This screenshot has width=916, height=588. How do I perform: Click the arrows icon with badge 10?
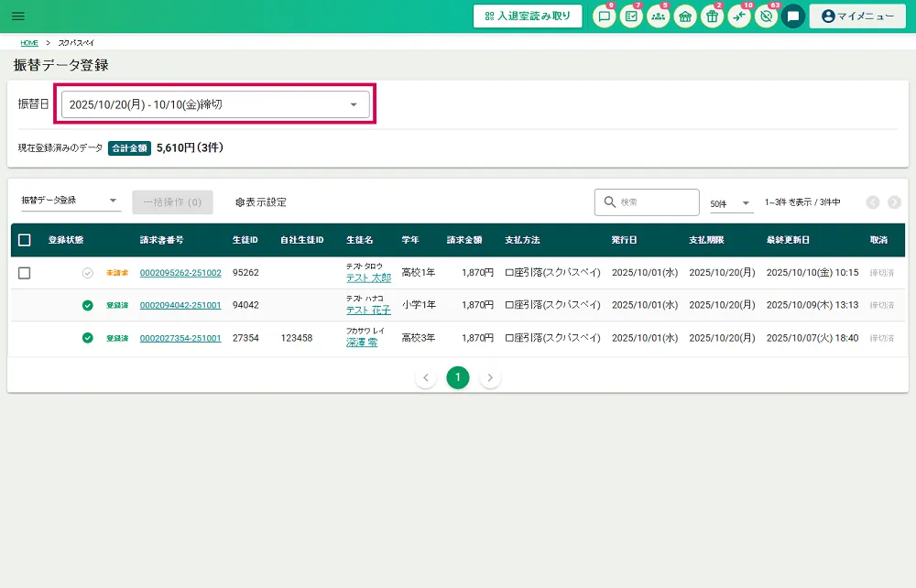[739, 16]
